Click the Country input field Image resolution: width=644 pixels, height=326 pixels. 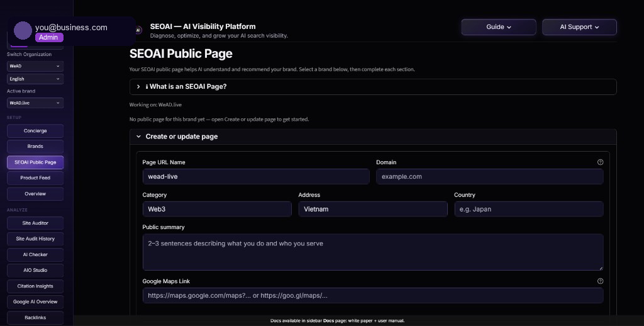pyautogui.click(x=528, y=209)
